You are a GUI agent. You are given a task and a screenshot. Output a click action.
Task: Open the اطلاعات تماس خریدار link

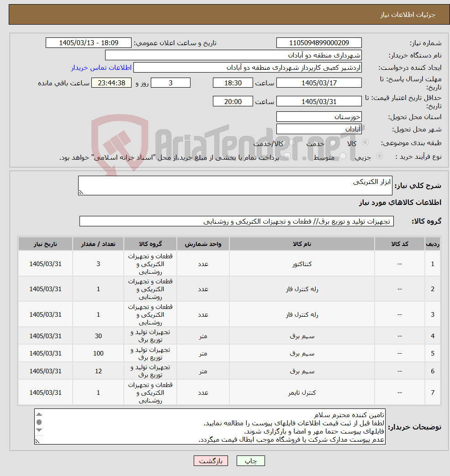click(101, 68)
